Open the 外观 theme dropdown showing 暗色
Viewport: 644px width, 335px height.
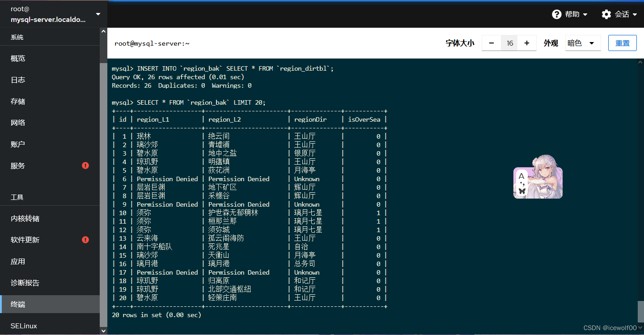point(583,43)
